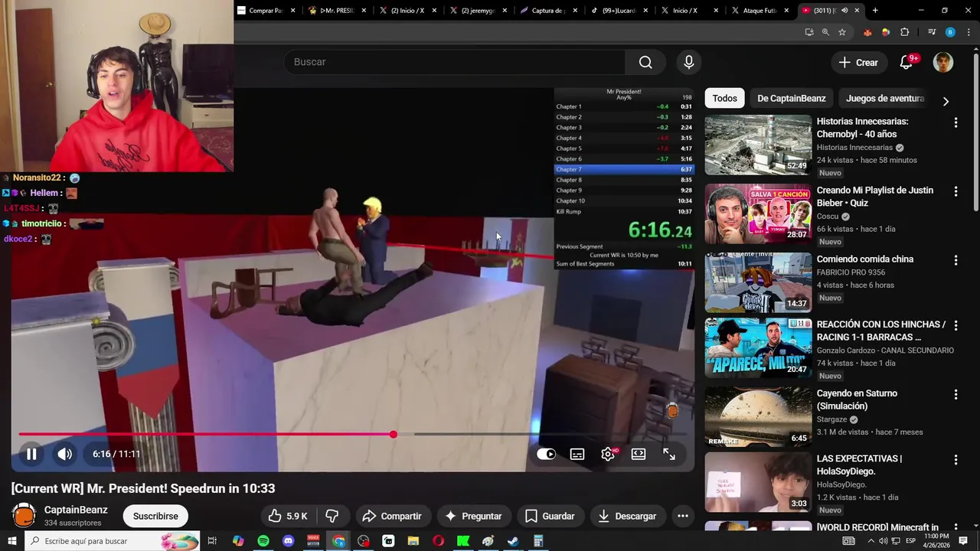Image resolution: width=980 pixels, height=551 pixels.
Task: Open browser zoom magnifier icon
Action: coord(825,32)
